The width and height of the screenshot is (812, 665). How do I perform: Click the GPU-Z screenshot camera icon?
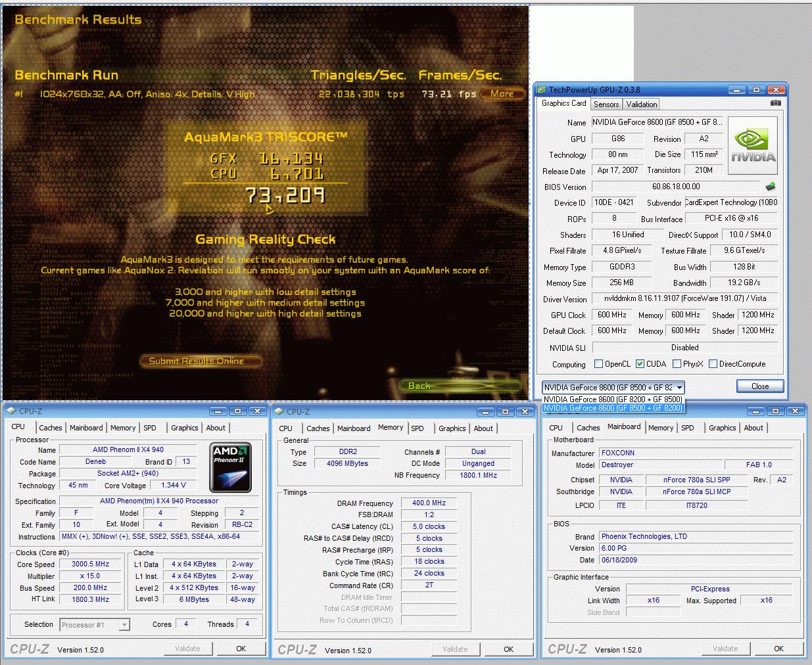click(x=776, y=103)
